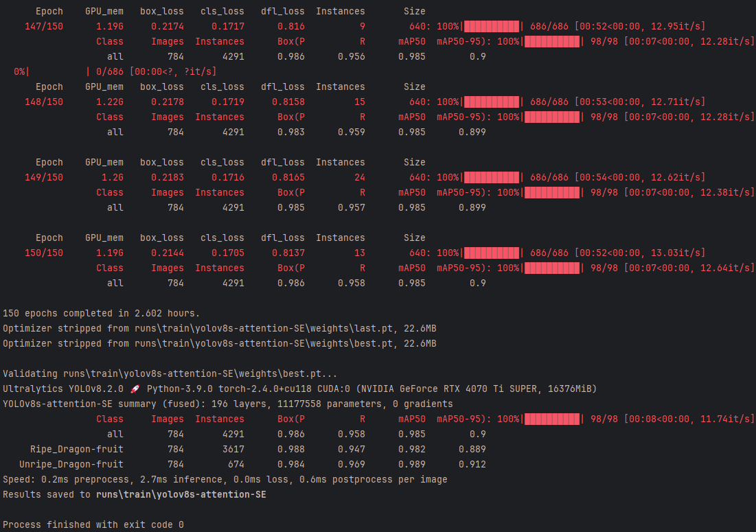Viewport: 756px width, 532px height.
Task: Click 'Process finished with exit code 0'
Action: click(93, 524)
